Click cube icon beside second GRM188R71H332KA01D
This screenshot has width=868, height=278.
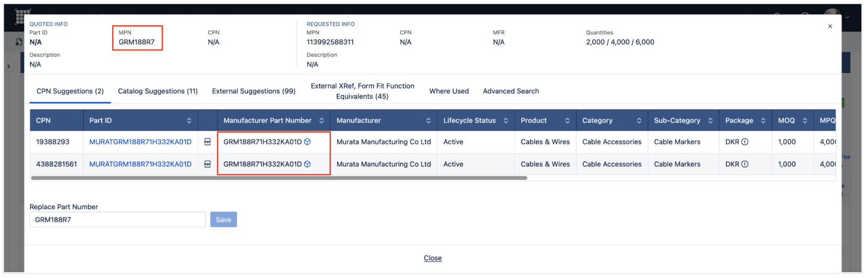click(x=308, y=164)
